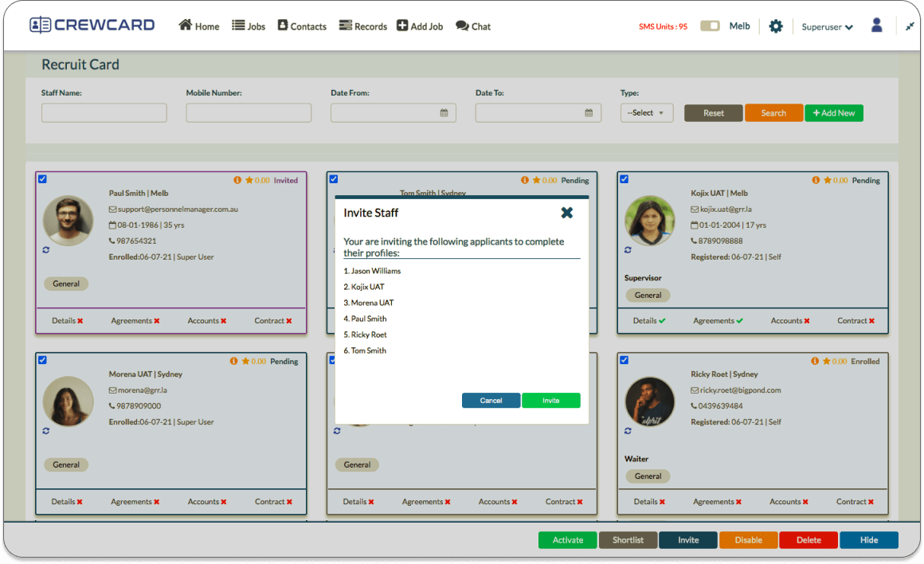Viewport: 924px width, 564px height.
Task: Open the user profile icon top right
Action: click(x=876, y=25)
